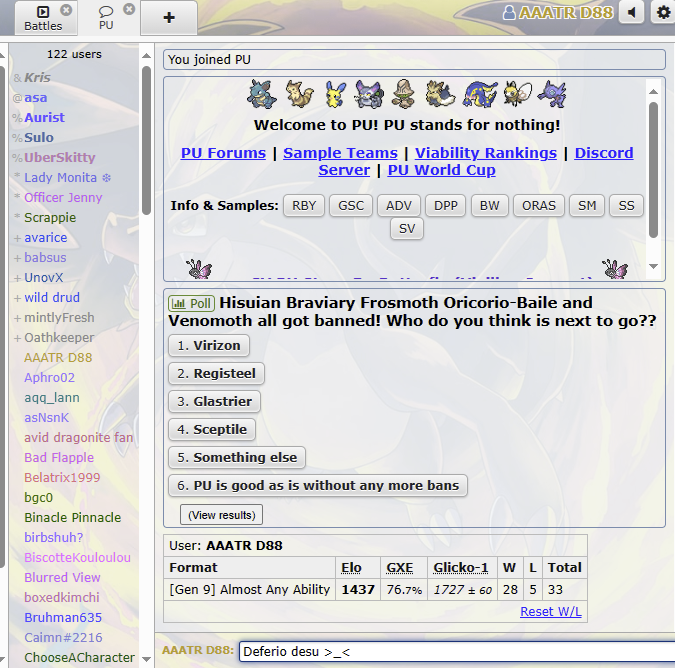Click the Poll icon badge
The width and height of the screenshot is (675, 668).
click(x=191, y=303)
